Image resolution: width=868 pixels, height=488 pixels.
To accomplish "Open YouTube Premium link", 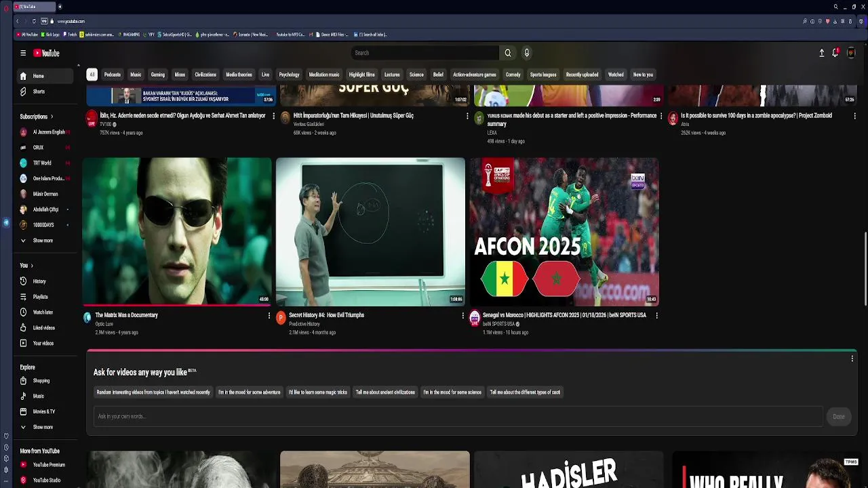I will (43, 465).
